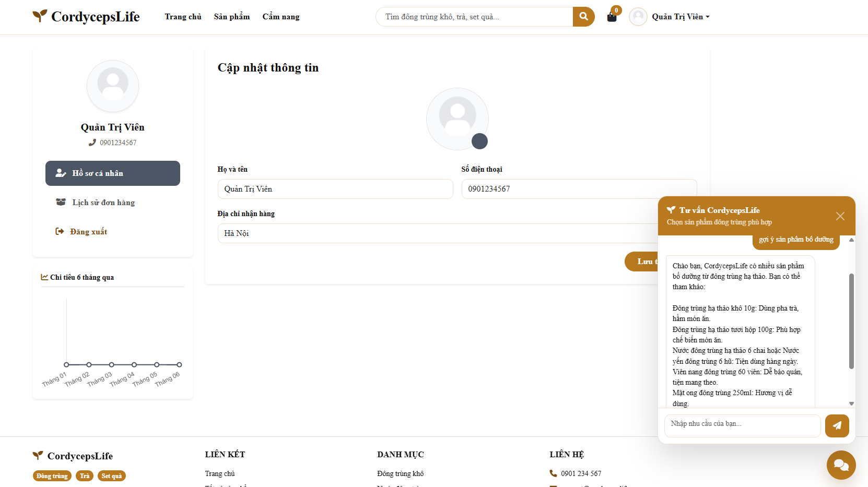Toggle the floating chat bubble button
The image size is (868, 487).
(x=841, y=465)
